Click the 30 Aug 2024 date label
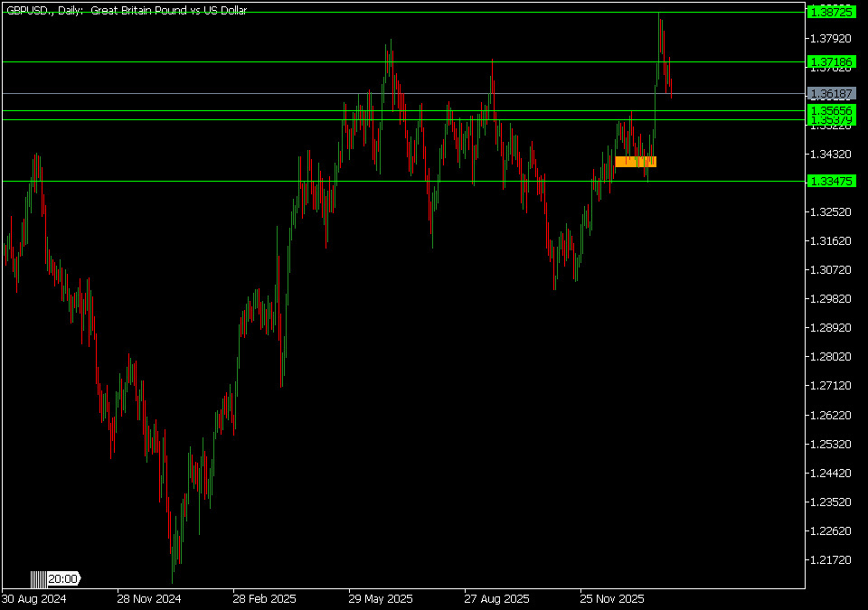The image size is (868, 610). pos(33,598)
